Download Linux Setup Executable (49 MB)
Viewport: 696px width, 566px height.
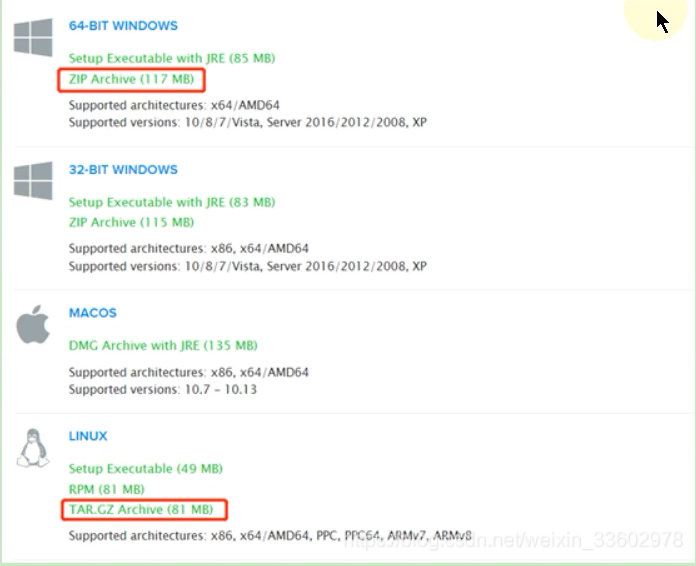click(x=146, y=468)
